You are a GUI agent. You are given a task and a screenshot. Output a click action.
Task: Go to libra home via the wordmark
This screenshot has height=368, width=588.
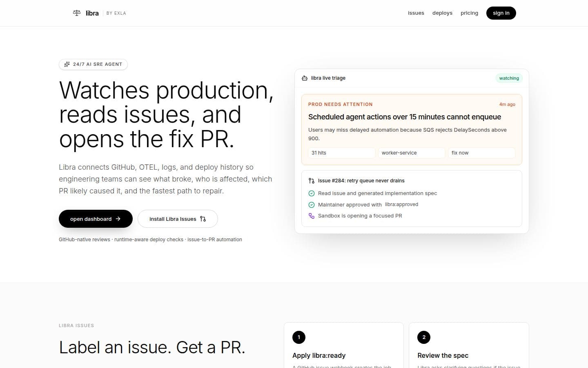(92, 13)
